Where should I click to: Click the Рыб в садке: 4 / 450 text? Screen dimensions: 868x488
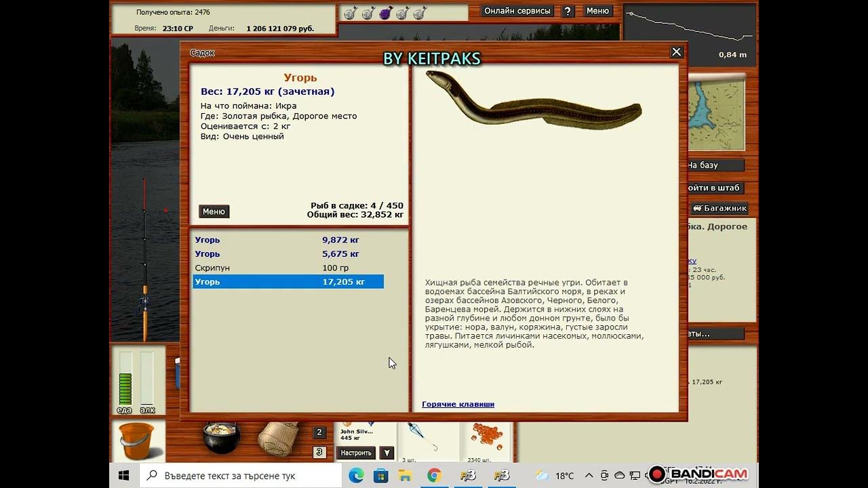(357, 205)
